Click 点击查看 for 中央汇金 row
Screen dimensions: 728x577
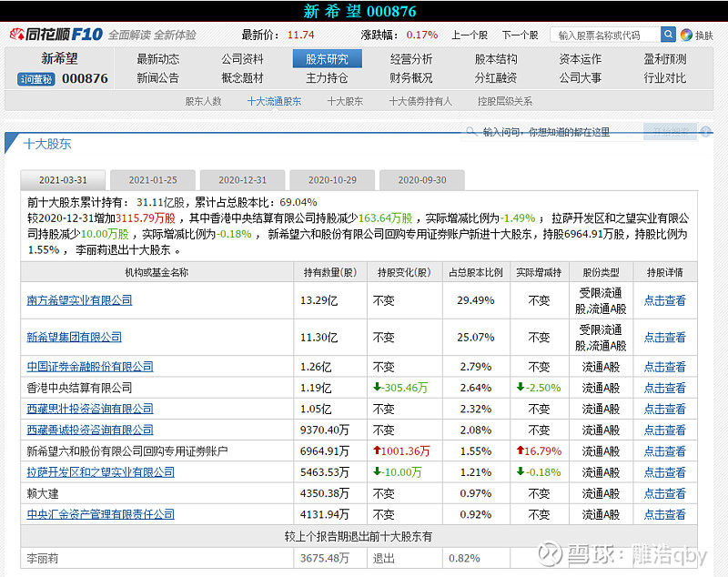[x=665, y=514]
